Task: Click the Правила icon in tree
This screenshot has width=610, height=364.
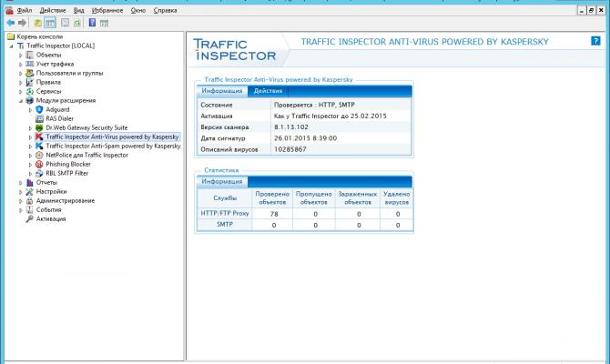Action: (29, 82)
